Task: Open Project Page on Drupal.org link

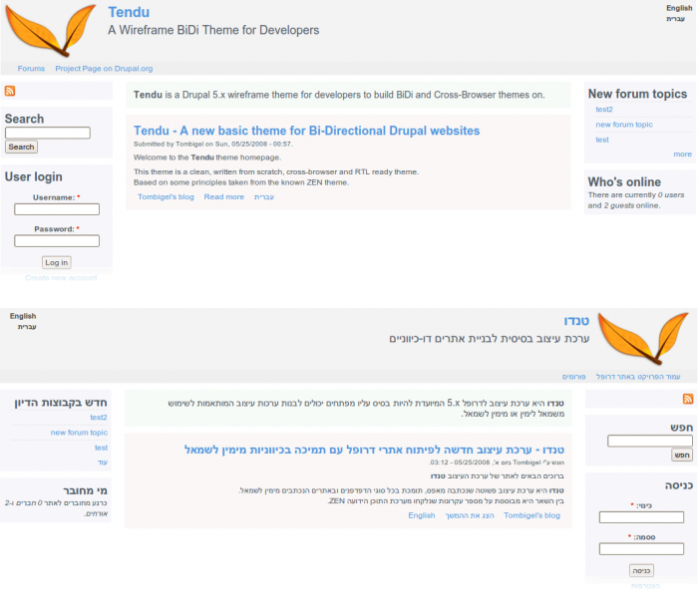Action: pos(104,69)
